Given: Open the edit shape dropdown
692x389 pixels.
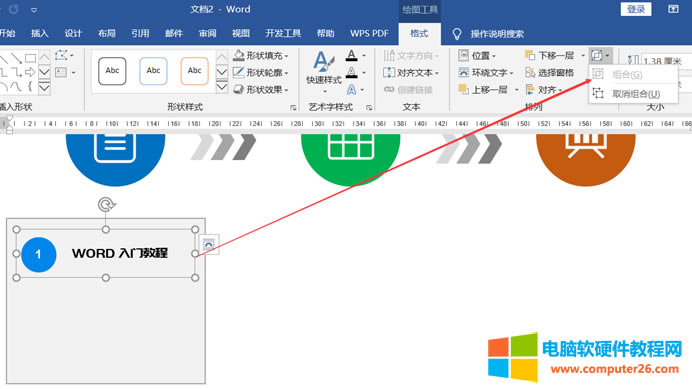Looking at the screenshot, I should pos(64,56).
